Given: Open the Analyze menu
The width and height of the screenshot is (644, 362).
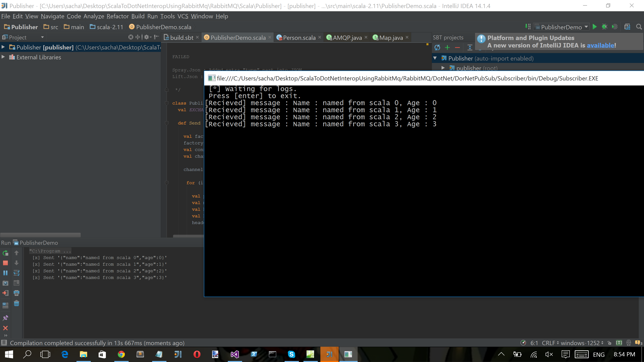Looking at the screenshot, I should click(94, 16).
